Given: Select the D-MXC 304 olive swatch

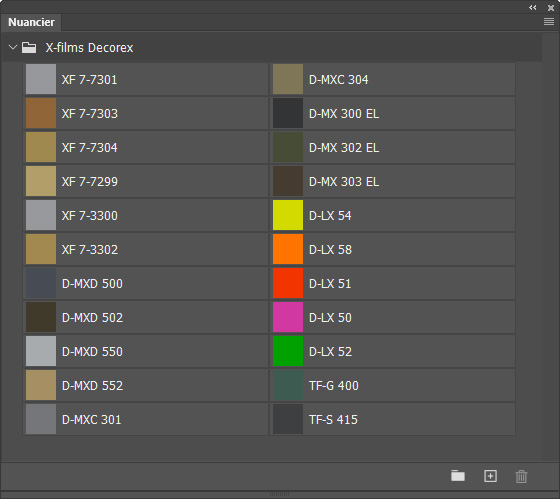Looking at the screenshot, I should pos(288,79).
